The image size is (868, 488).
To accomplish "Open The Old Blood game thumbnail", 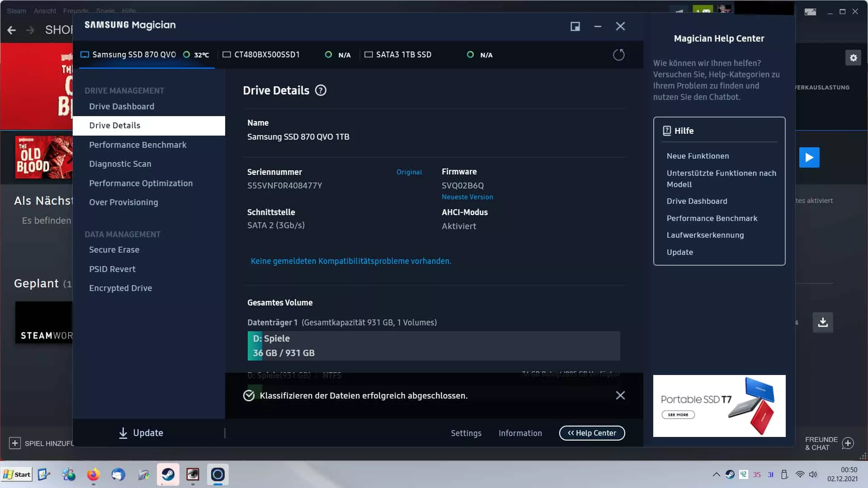I will pyautogui.click(x=44, y=157).
